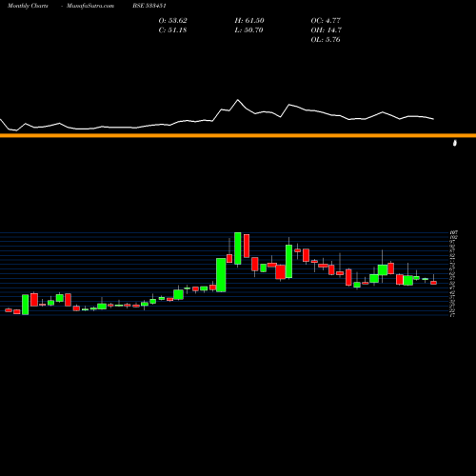The image size is (476, 476).
Task: Click the peak of the white line chart
Action: [238, 100]
